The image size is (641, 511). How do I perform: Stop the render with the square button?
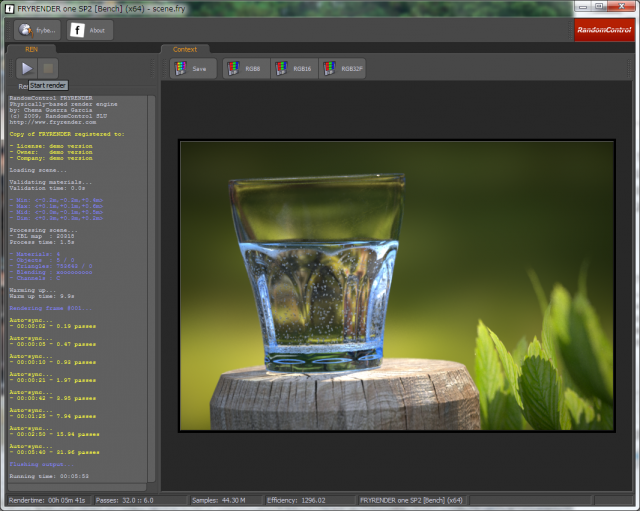[48, 68]
